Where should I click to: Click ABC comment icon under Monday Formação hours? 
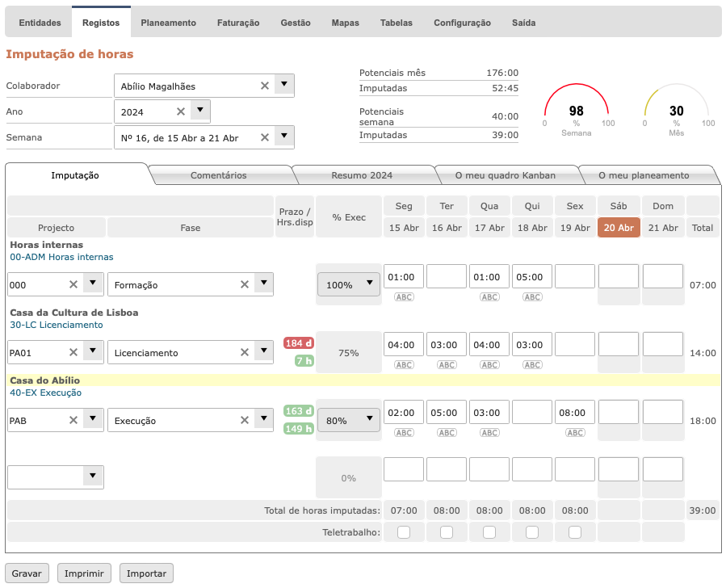coord(404,297)
